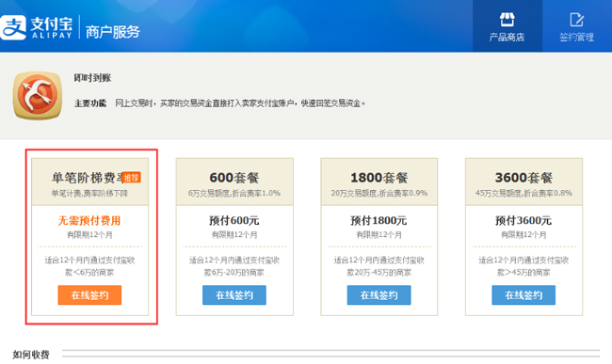The height and width of the screenshot is (364, 612).
Task: Click the 支付宝 ALIPAY wordmark
Action: click(52, 27)
